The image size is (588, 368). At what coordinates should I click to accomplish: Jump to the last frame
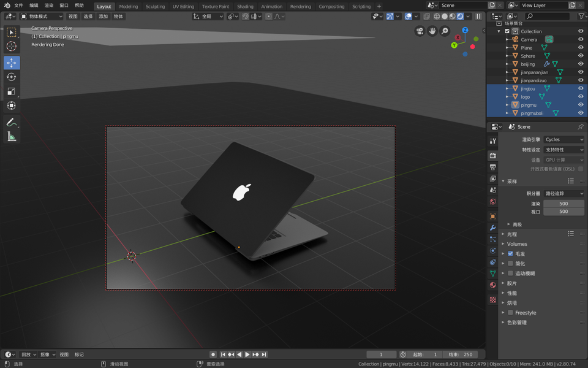[264, 355]
